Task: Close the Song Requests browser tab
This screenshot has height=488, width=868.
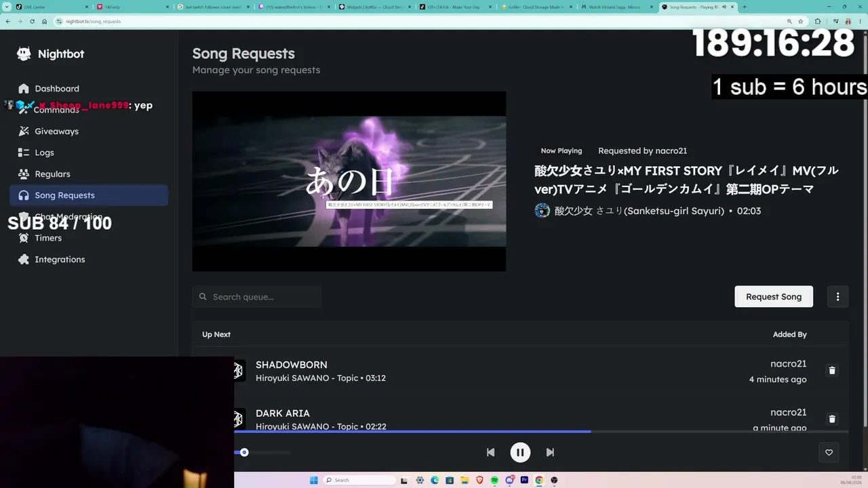Action: click(x=732, y=7)
